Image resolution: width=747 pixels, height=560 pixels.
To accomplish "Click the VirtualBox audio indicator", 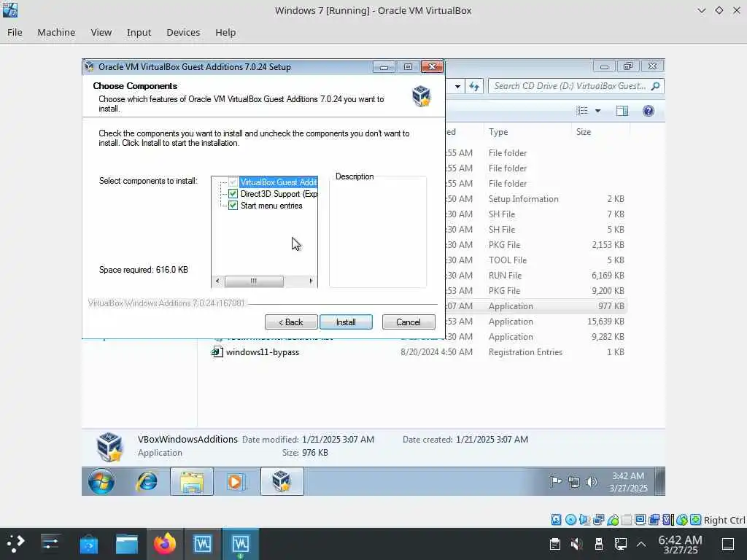I will click(584, 519).
